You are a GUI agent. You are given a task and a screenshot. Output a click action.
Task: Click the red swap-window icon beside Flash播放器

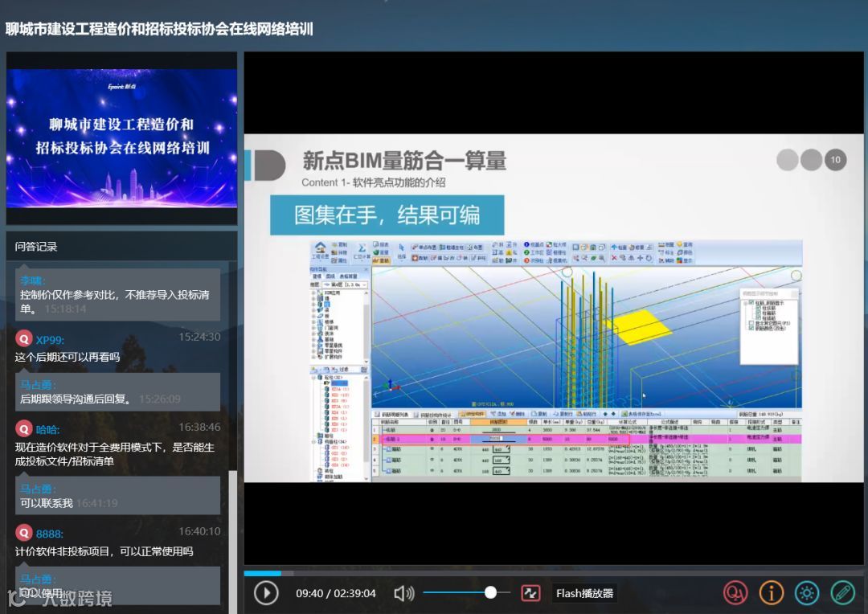(531, 593)
